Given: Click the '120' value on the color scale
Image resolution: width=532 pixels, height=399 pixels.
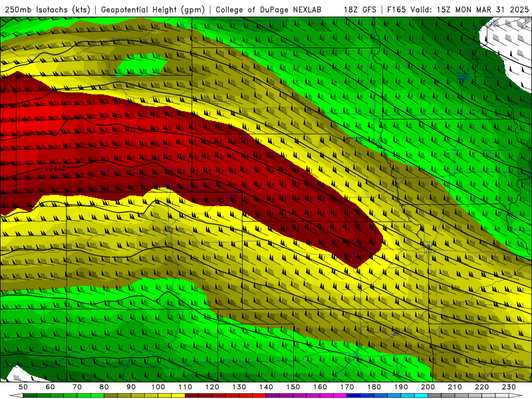Looking at the screenshot, I should (212, 387).
